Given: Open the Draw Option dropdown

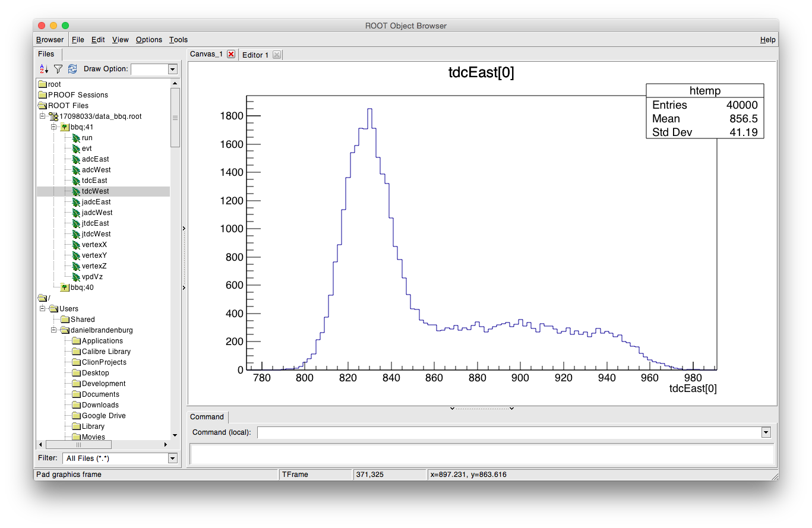Looking at the screenshot, I should (173, 69).
